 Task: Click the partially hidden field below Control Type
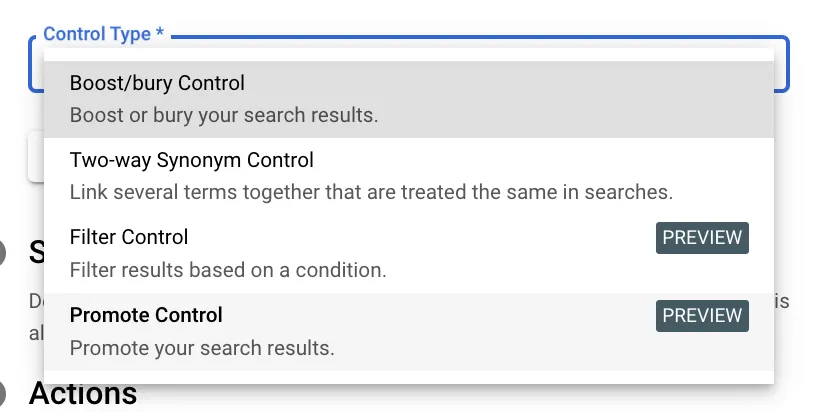coord(35,160)
